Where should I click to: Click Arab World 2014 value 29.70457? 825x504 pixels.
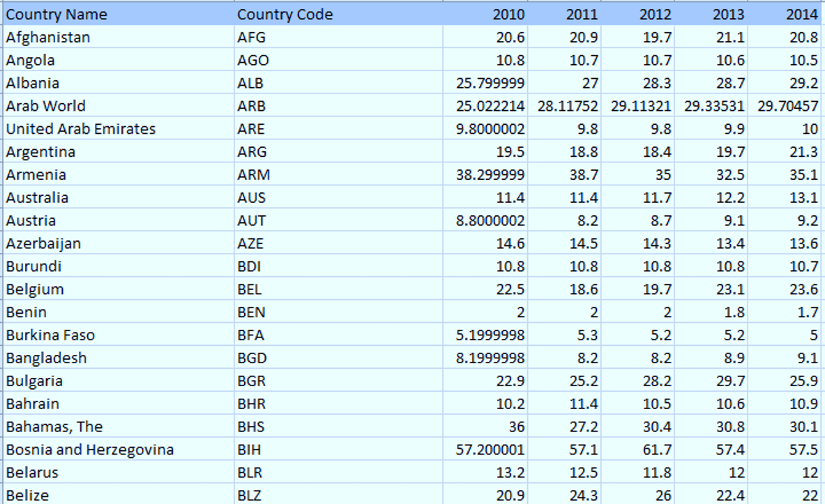[x=785, y=106]
